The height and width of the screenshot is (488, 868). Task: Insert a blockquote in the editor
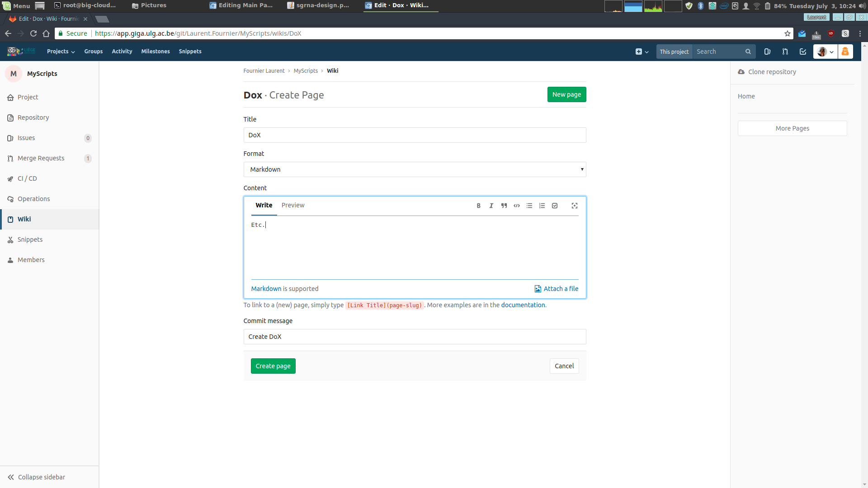pos(504,206)
